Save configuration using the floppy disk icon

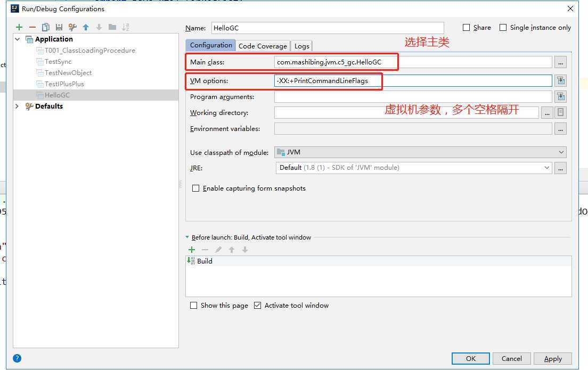[59, 27]
